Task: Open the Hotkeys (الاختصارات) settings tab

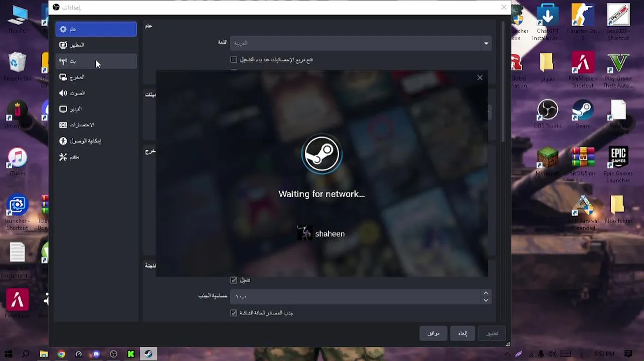Action: 96,125
